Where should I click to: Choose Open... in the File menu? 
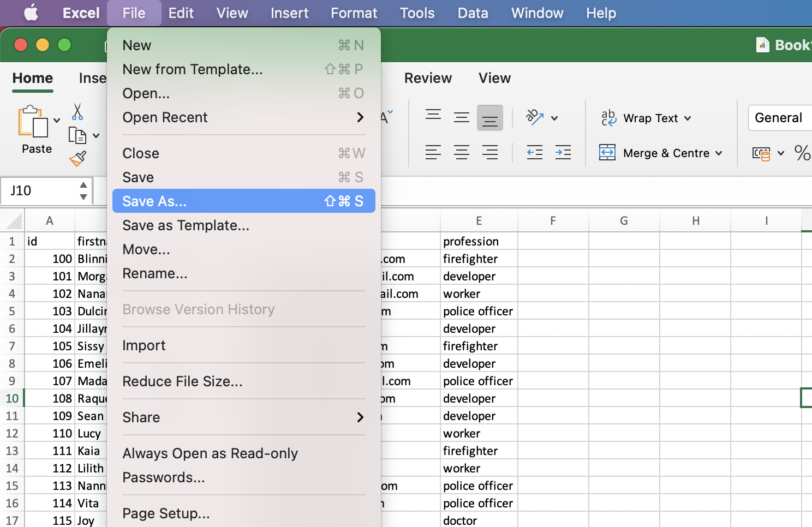click(244, 93)
